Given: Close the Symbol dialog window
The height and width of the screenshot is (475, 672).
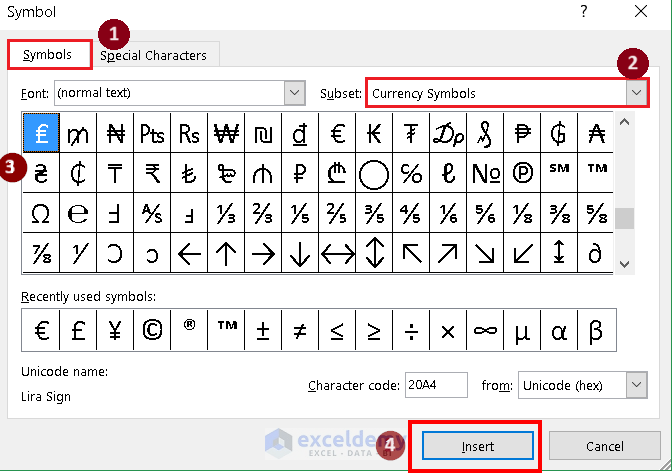Looking at the screenshot, I should [x=641, y=12].
